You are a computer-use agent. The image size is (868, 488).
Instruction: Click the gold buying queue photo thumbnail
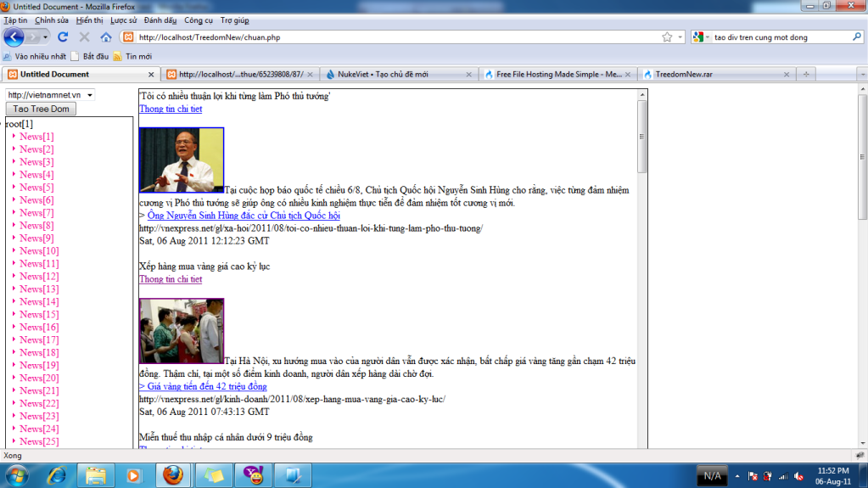(x=182, y=331)
